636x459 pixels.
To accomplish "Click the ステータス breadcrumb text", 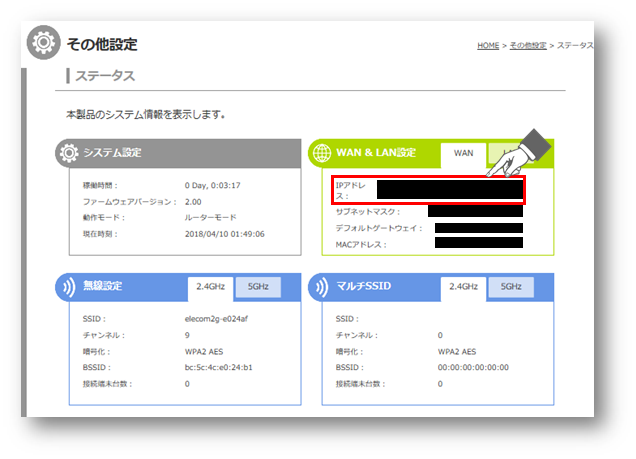I will pos(575,45).
